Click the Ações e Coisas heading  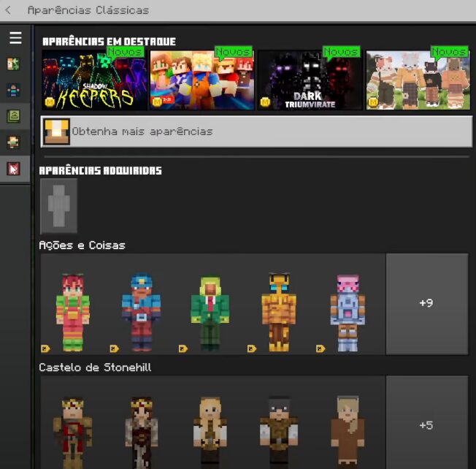coord(82,245)
